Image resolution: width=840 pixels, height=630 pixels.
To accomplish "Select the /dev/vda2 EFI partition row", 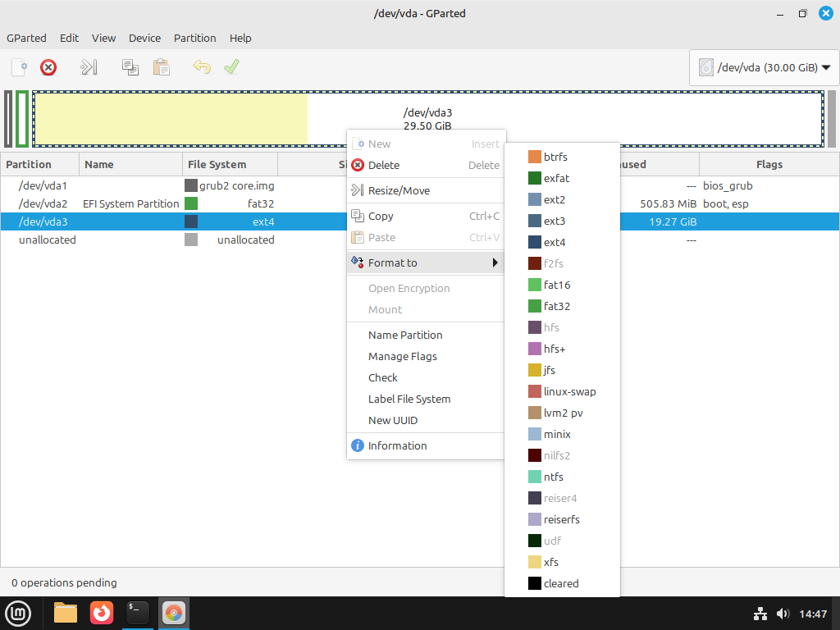I will (131, 203).
